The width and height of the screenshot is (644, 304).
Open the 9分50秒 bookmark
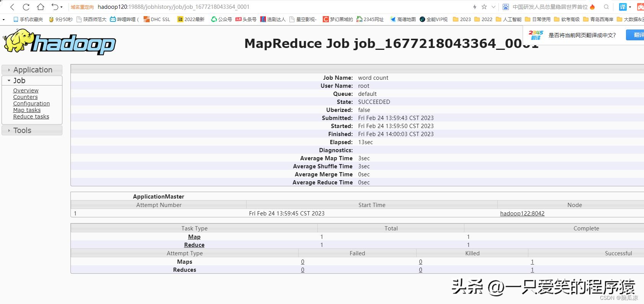click(60, 19)
